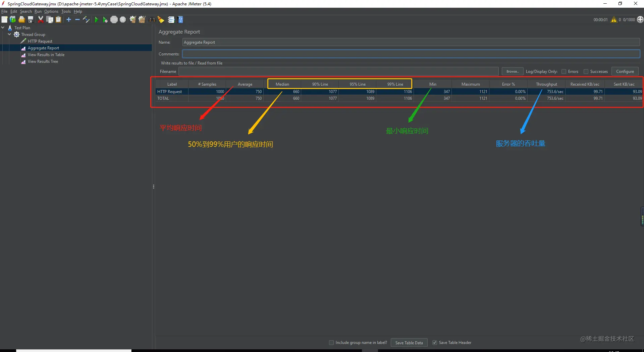The image size is (644, 352).
Task: Uncheck Save Table Header checkbox
Action: click(435, 343)
